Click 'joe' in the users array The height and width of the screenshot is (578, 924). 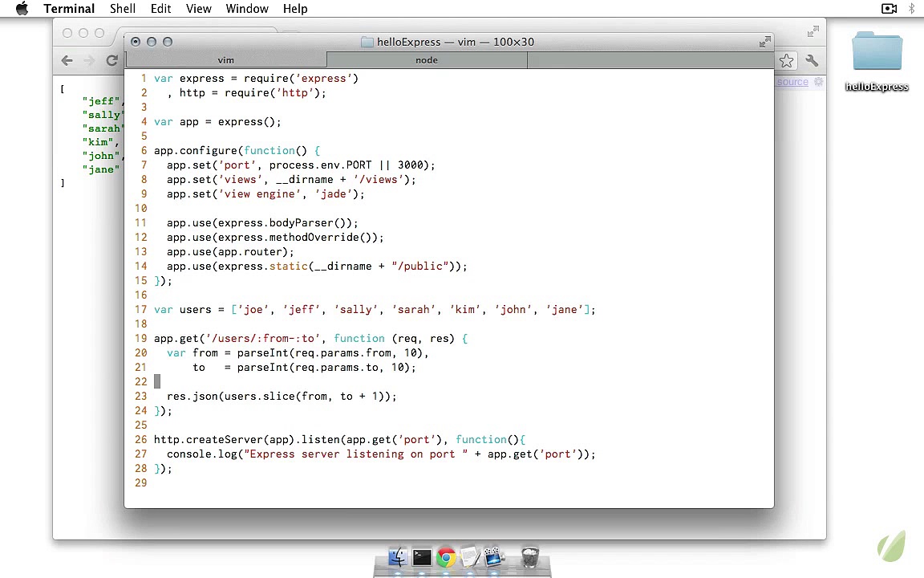[x=253, y=310]
